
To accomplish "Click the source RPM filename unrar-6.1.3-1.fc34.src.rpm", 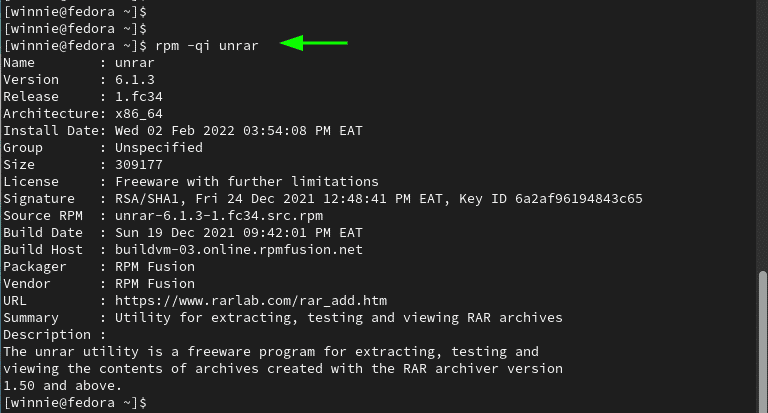I will [219, 216].
